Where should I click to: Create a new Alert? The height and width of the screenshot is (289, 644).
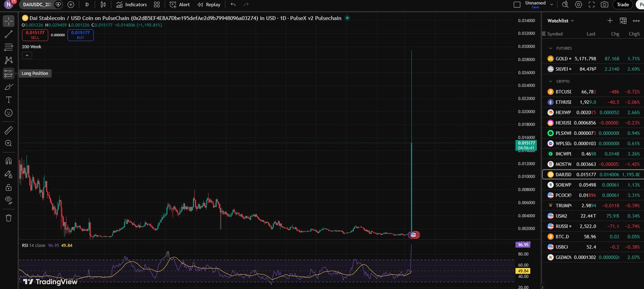pyautogui.click(x=180, y=4)
